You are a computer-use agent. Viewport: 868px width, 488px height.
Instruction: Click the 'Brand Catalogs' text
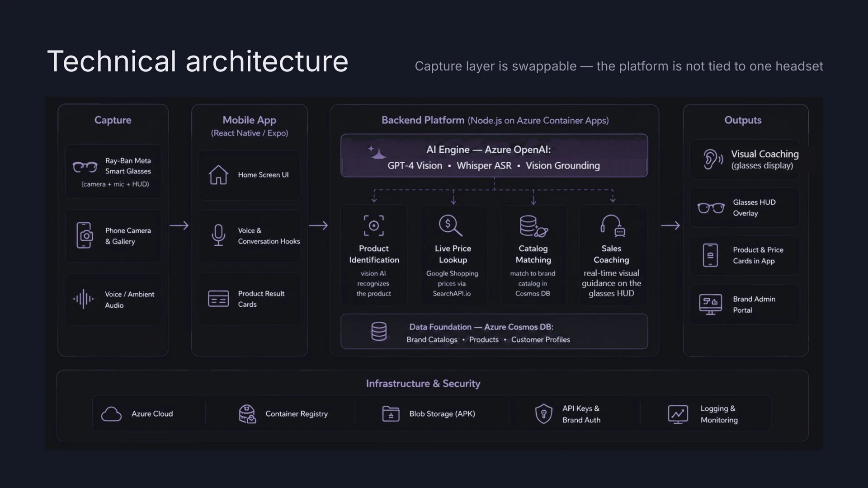pos(432,340)
